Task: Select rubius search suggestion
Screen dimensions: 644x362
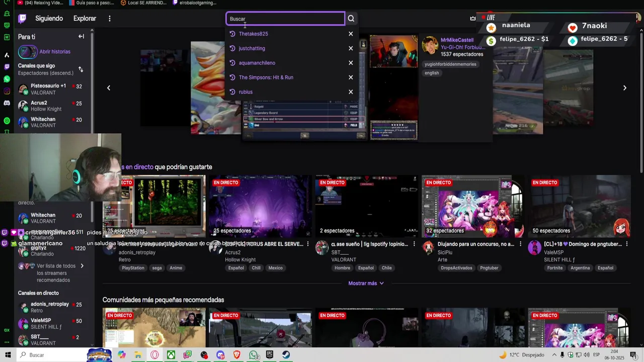Action: tap(246, 92)
